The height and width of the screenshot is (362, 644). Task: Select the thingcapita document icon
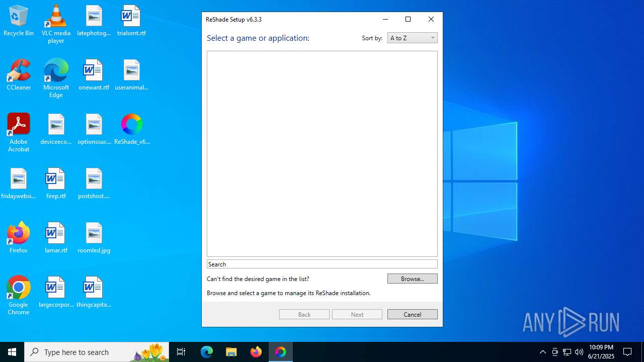click(x=94, y=293)
